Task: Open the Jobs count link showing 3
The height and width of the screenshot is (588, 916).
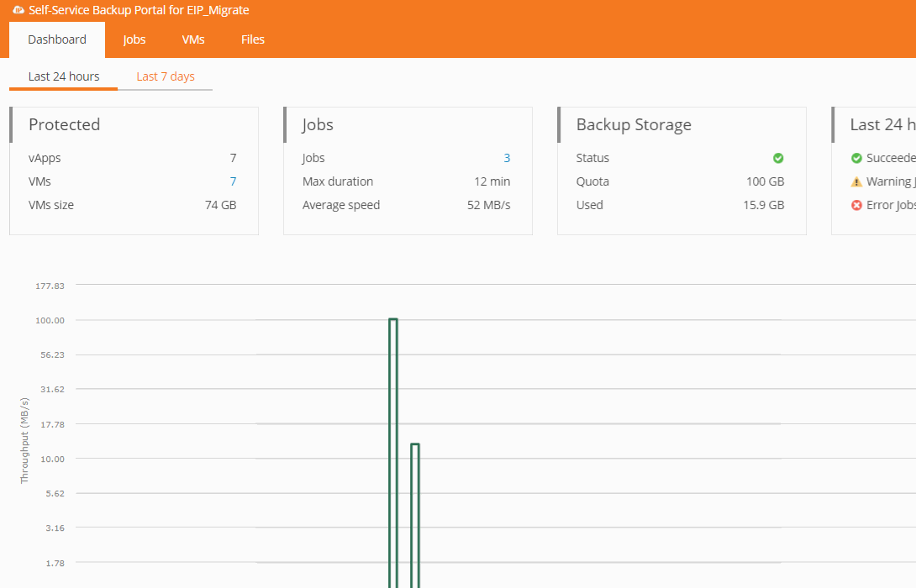Action: click(507, 158)
